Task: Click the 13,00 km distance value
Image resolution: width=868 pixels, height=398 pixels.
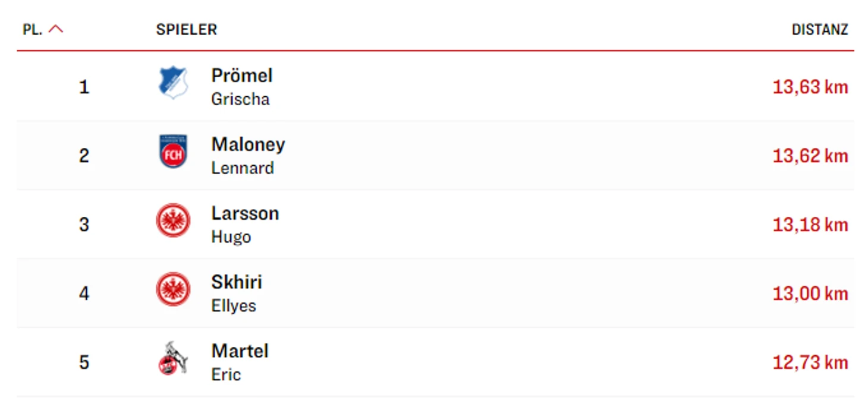Action: pyautogui.click(x=810, y=294)
